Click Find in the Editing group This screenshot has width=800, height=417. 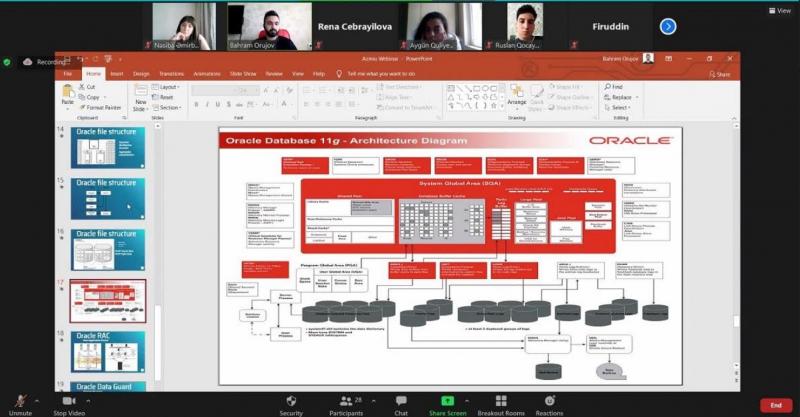pos(613,87)
